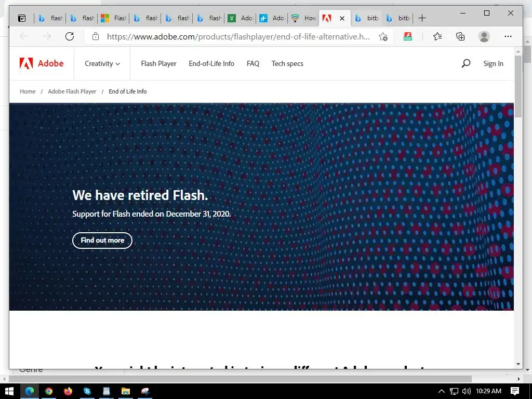The image size is (532, 399).
Task: Click the page vertical scrollbar thumb
Action: pyautogui.click(x=518, y=86)
